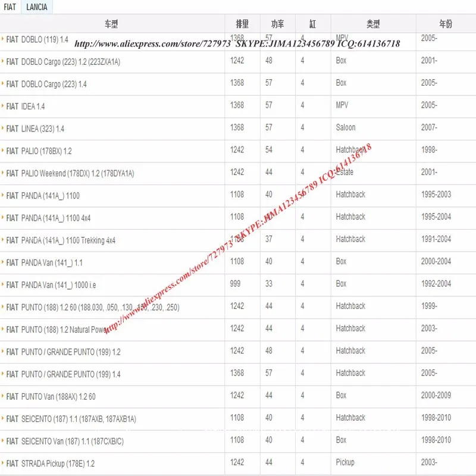This screenshot has width=476, height=476.
Task: Select FIAT PANDA (141A_) 1100 row name
Action: [x=43, y=196]
